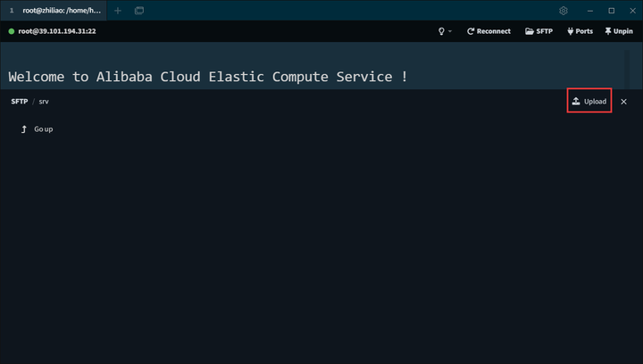The height and width of the screenshot is (364, 643).
Task: Minimize the terminal window
Action: [x=589, y=11]
